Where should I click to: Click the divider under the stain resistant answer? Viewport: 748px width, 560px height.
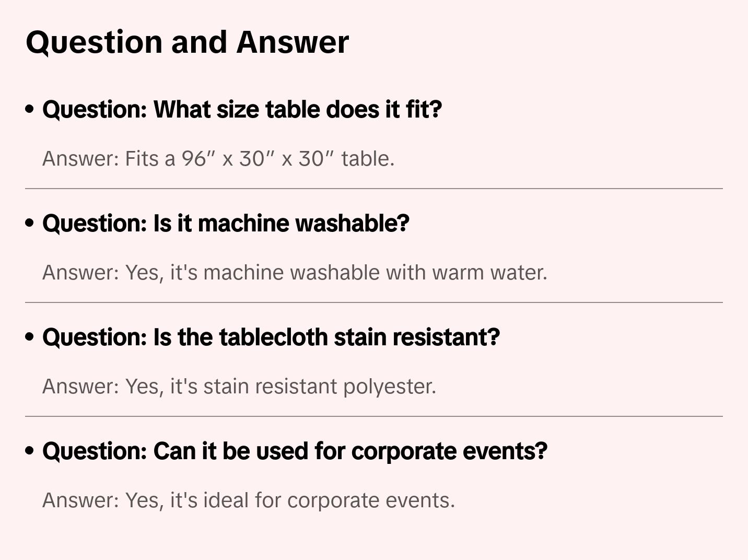click(x=374, y=416)
